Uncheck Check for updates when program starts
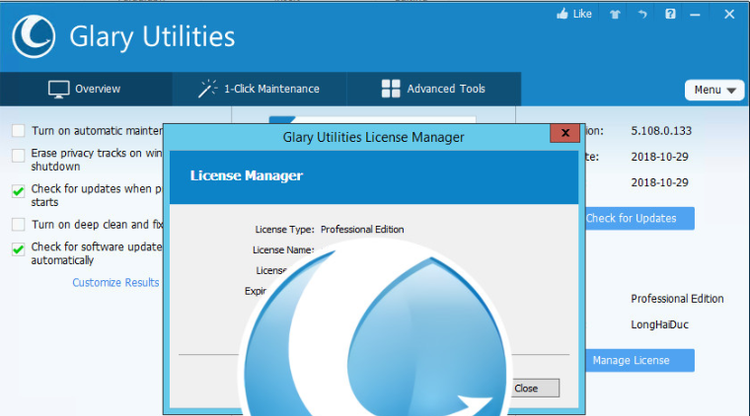 tap(18, 190)
